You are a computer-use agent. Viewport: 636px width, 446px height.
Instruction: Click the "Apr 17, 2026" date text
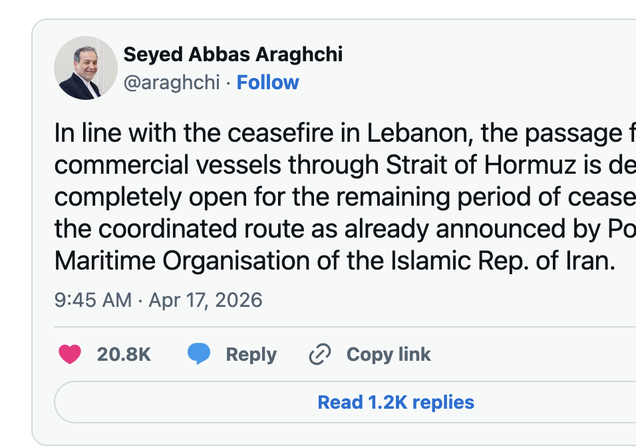click(206, 299)
